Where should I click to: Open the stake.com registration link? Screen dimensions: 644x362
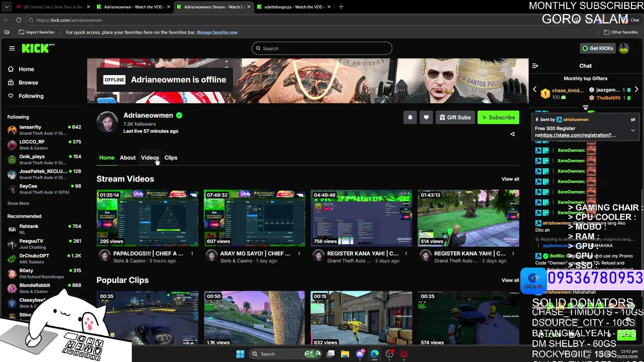(x=578, y=135)
